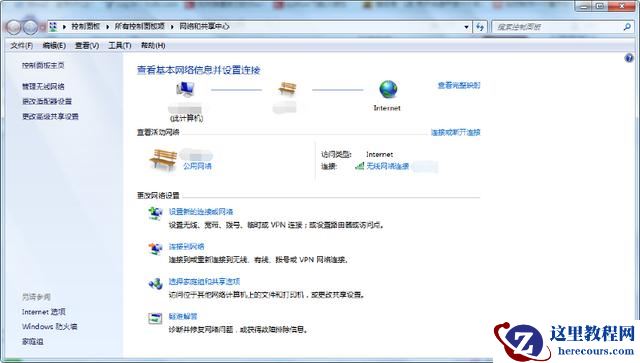
Task: Click the 连接到网络 icon
Action: (x=156, y=248)
